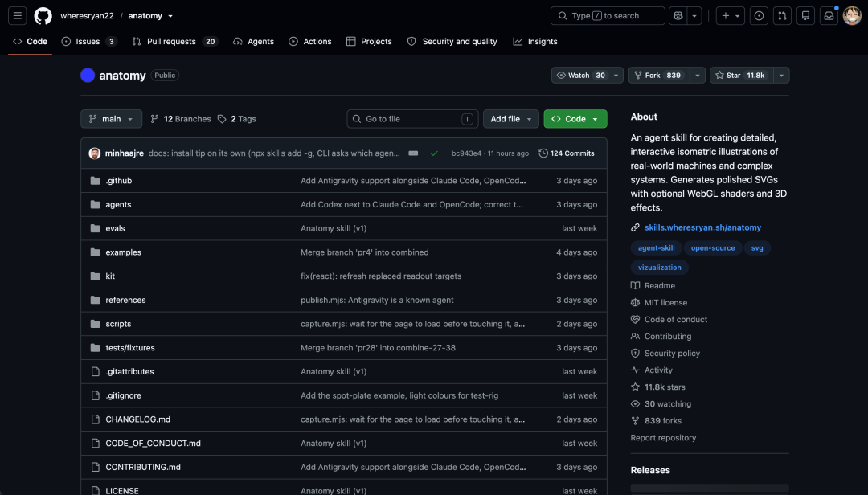
Task: Open the MIT license link
Action: coord(659,302)
